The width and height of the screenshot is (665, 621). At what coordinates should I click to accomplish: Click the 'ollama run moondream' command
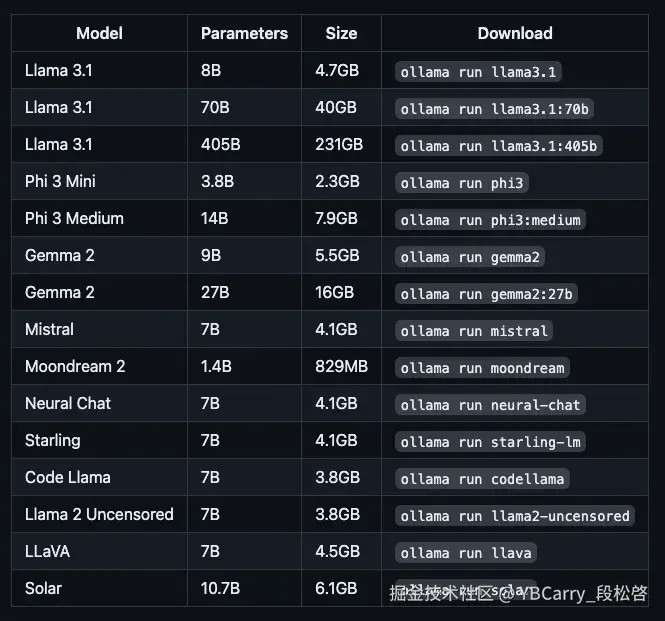click(483, 368)
